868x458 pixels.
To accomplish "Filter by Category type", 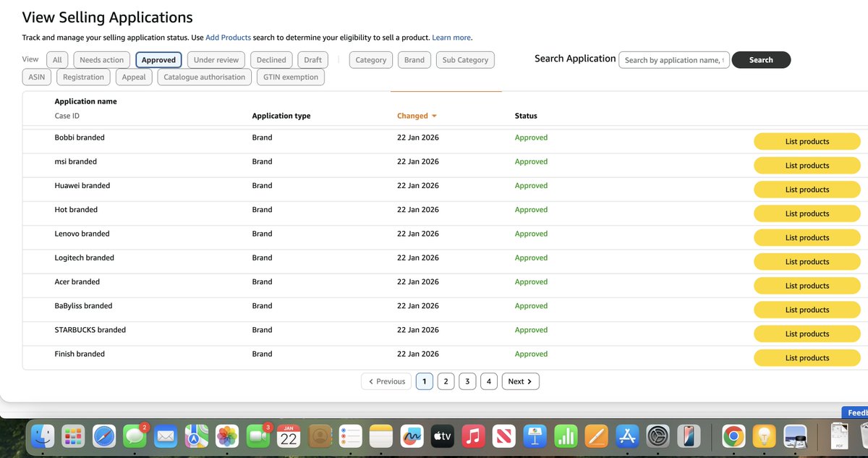I will 371,60.
